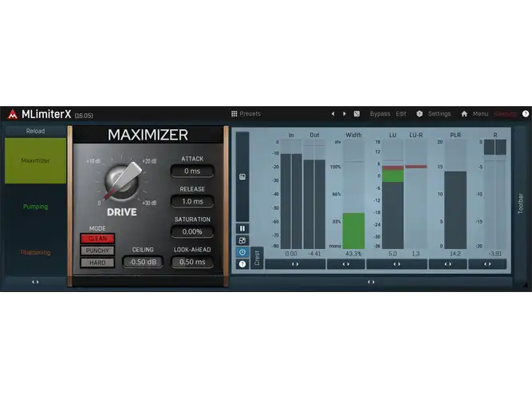Click the meter presets icon in the side strip
The image size is (532, 399).
click(242, 176)
